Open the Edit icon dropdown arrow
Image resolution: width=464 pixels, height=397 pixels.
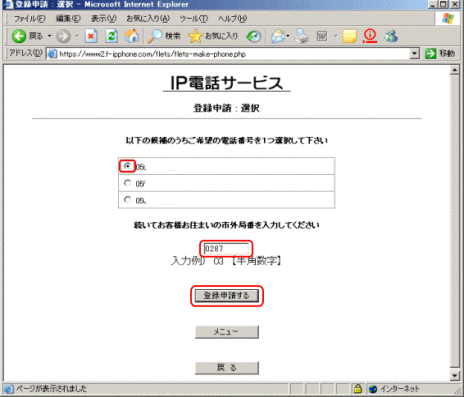pos(335,36)
